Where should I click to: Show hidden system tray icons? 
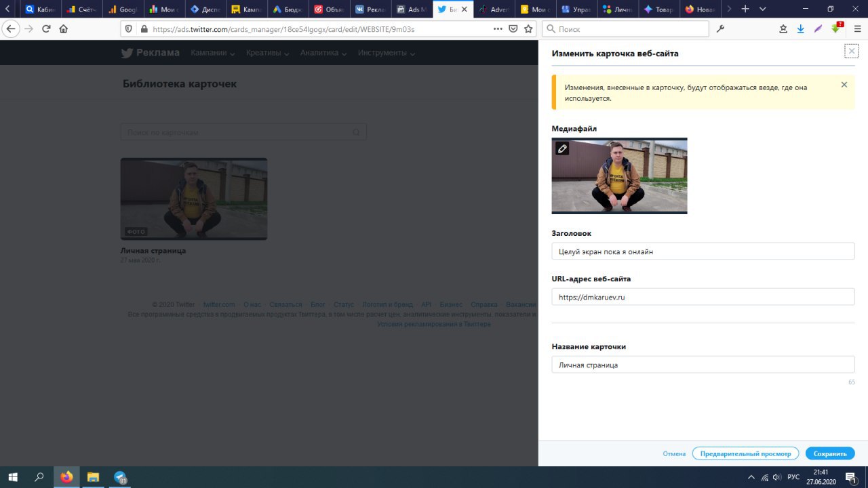[751, 477]
